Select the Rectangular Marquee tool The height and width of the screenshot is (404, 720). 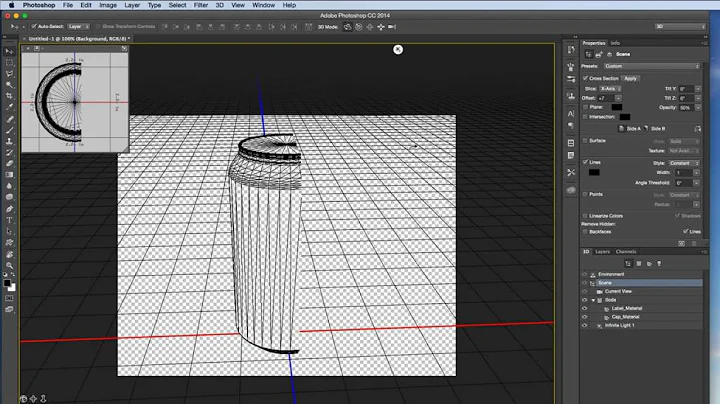(x=9, y=62)
